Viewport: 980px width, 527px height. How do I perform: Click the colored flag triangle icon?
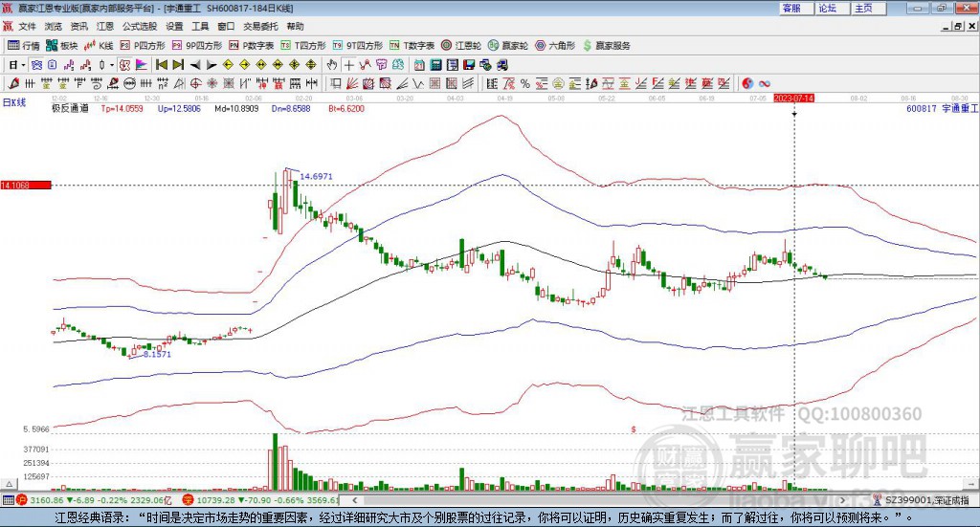pos(142,65)
